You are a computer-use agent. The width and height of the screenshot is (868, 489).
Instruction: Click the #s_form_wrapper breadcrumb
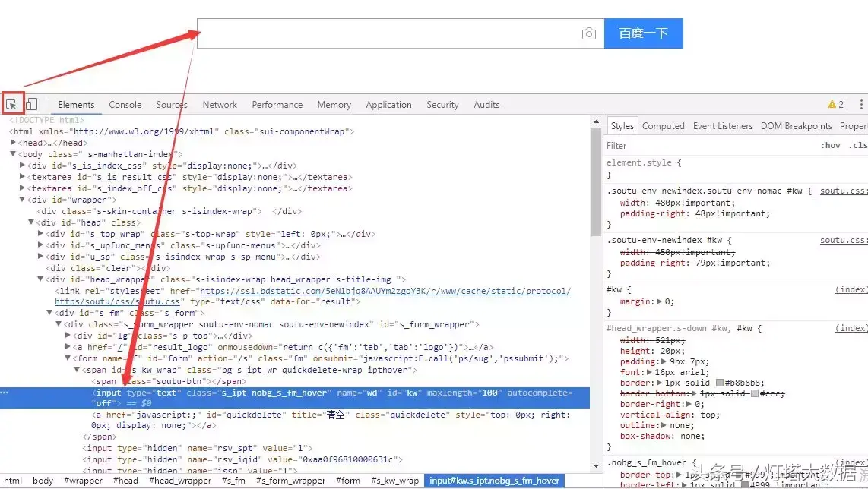pyautogui.click(x=290, y=481)
